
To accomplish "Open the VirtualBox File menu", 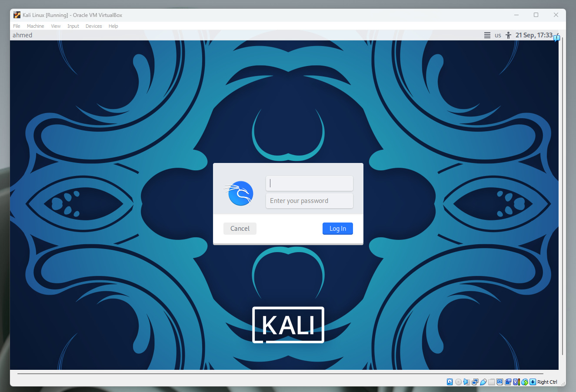I will coord(17,26).
